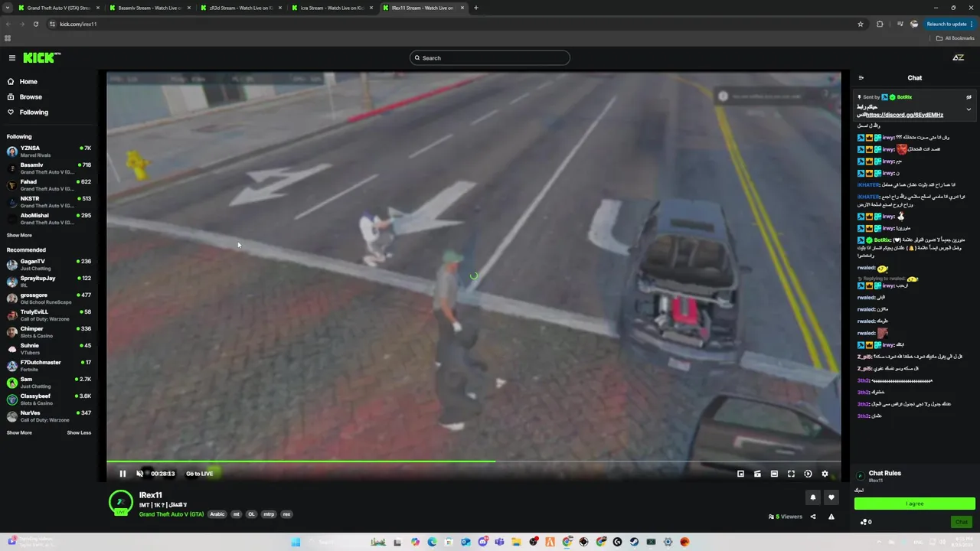The image size is (980, 551).
Task: Open the Following sidebar item with heart icon
Action: (34, 112)
